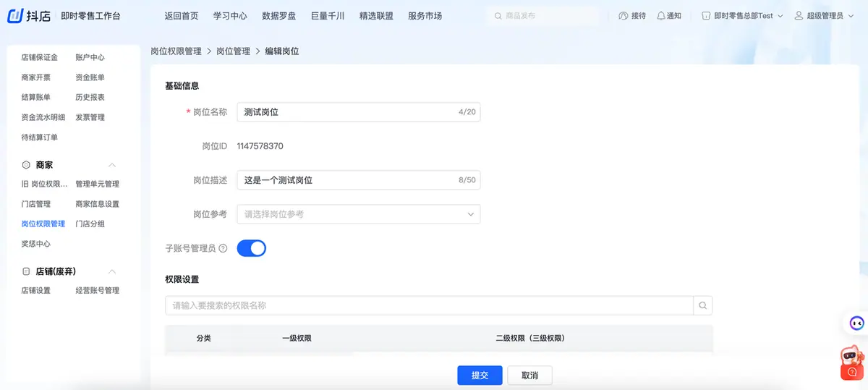The image size is (868, 390).
Task: Select 岗位权限管理 in sidebar menu
Action: pyautogui.click(x=43, y=224)
